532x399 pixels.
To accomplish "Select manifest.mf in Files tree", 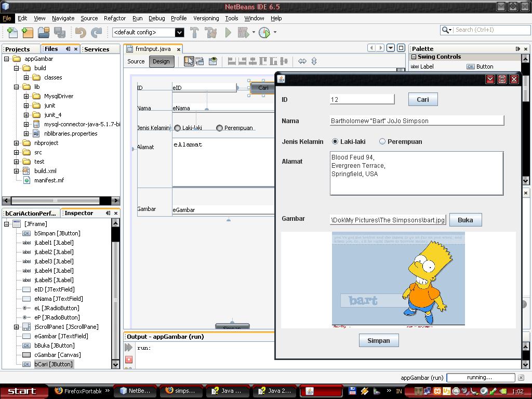I will point(49,180).
